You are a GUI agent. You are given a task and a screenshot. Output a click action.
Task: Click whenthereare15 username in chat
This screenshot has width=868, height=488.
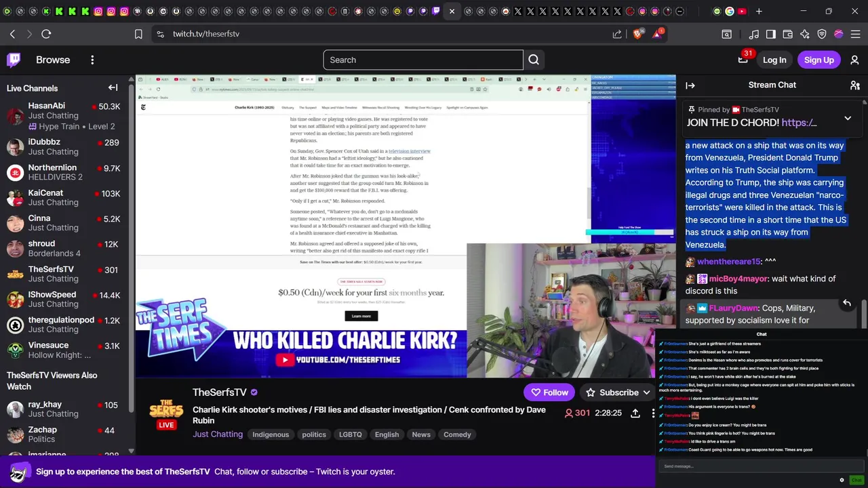(729, 262)
